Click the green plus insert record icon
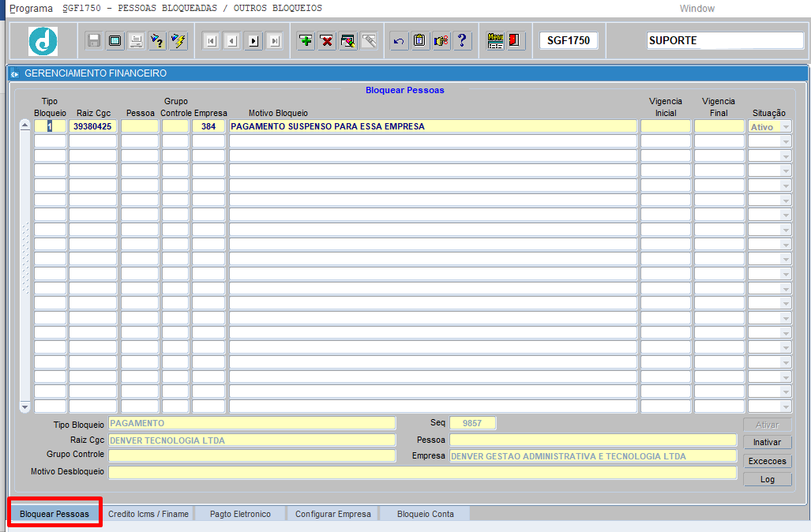 306,41
